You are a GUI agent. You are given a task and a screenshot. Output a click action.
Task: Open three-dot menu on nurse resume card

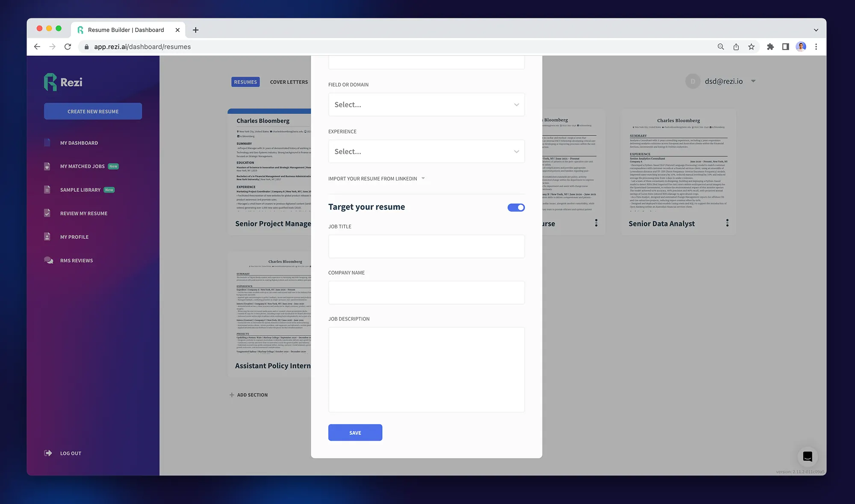coord(596,223)
